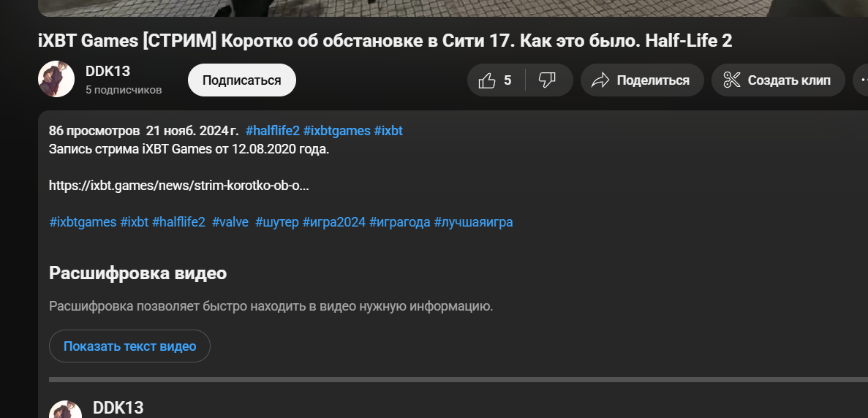Click the scissors Create clip button
The height and width of the screenshot is (418, 868).
pyautogui.click(x=777, y=80)
